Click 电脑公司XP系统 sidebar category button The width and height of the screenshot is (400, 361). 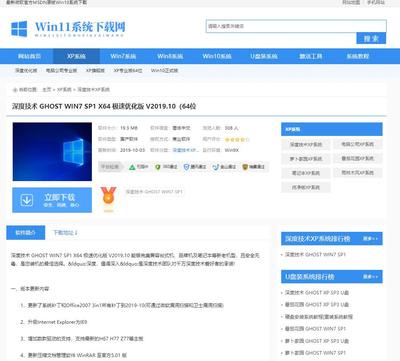click(x=357, y=144)
